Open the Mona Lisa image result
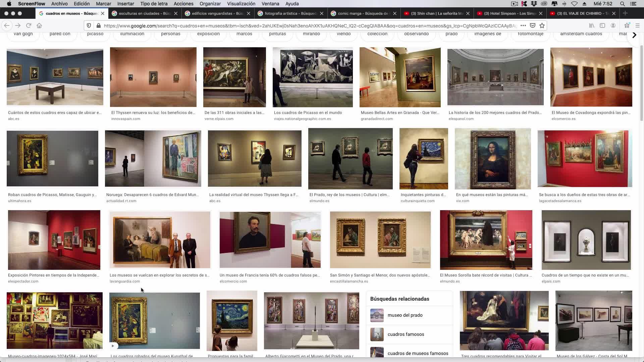 492,159
